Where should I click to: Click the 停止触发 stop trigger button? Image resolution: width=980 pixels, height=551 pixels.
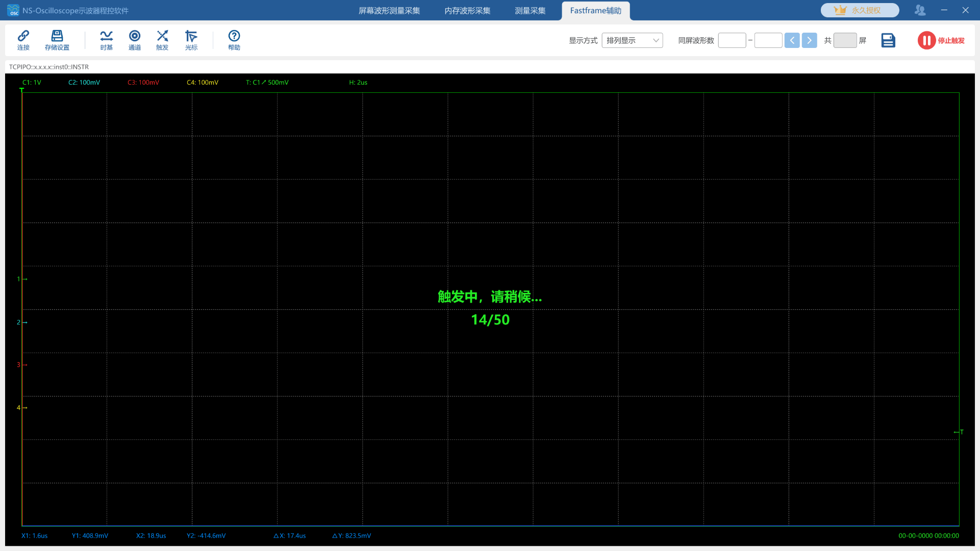[x=942, y=40]
